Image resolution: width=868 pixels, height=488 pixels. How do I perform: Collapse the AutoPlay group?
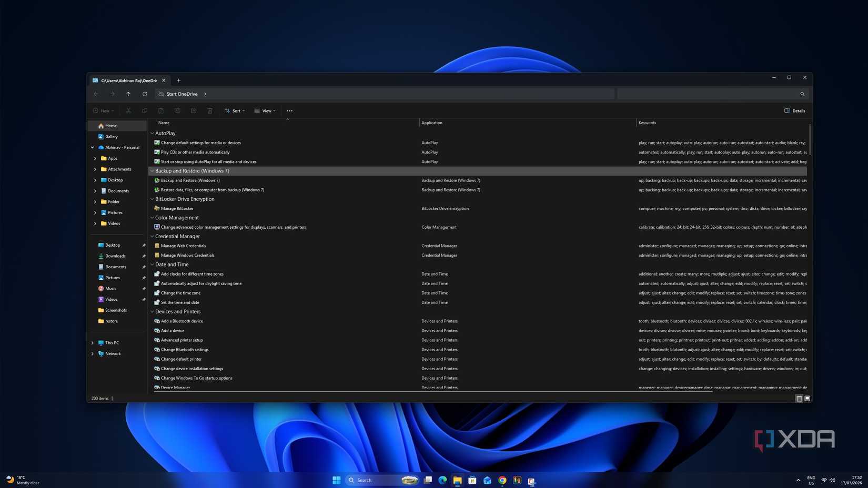[152, 134]
